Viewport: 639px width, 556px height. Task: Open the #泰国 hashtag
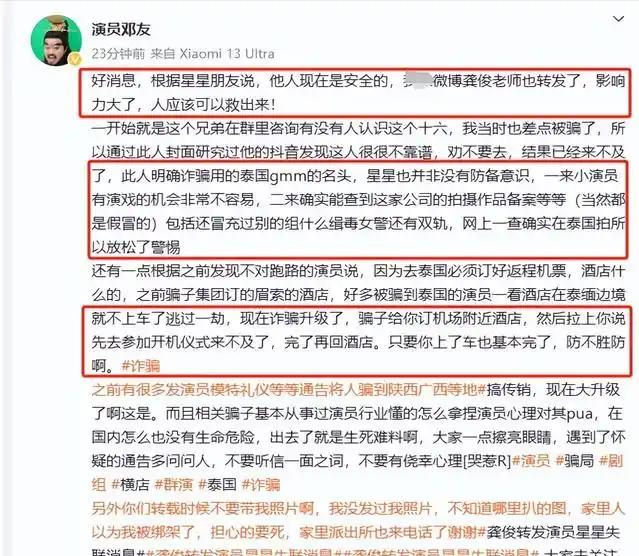[x=217, y=485]
